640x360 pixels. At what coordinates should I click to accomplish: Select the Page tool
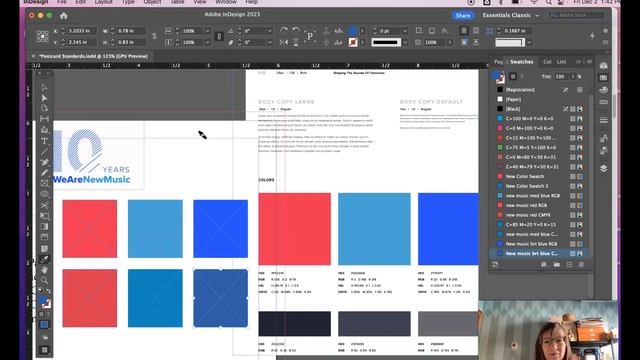pyautogui.click(x=44, y=108)
